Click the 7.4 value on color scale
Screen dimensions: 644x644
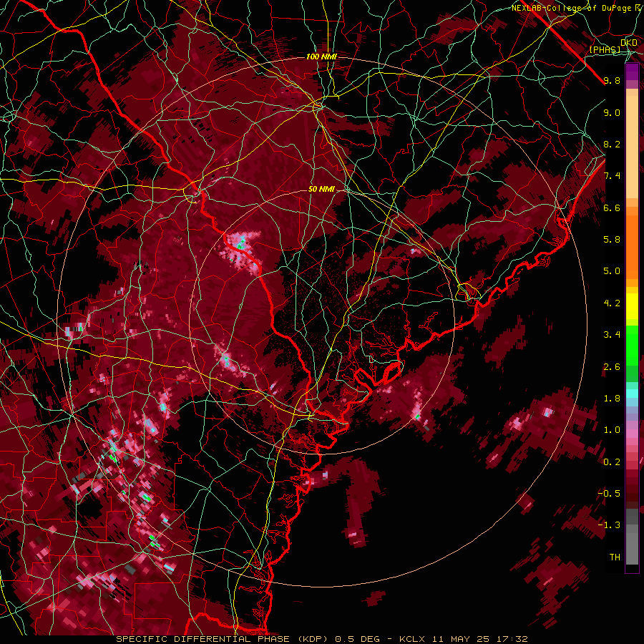click(x=612, y=176)
